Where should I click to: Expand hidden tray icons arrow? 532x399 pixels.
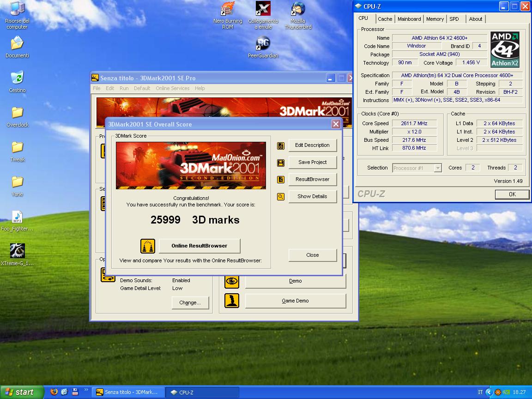[489, 392]
